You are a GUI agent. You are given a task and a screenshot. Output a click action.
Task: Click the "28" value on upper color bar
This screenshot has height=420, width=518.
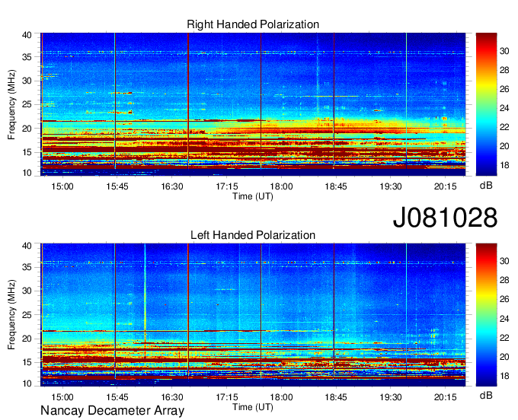point(504,70)
